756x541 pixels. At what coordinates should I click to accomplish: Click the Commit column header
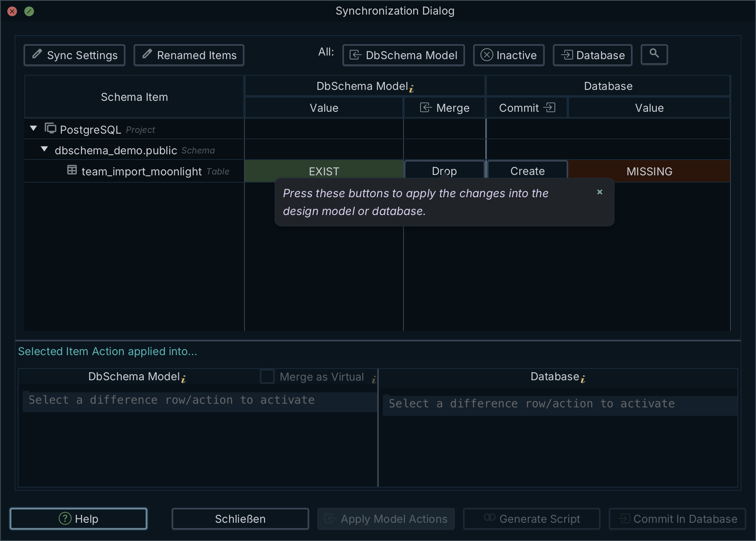(527, 108)
